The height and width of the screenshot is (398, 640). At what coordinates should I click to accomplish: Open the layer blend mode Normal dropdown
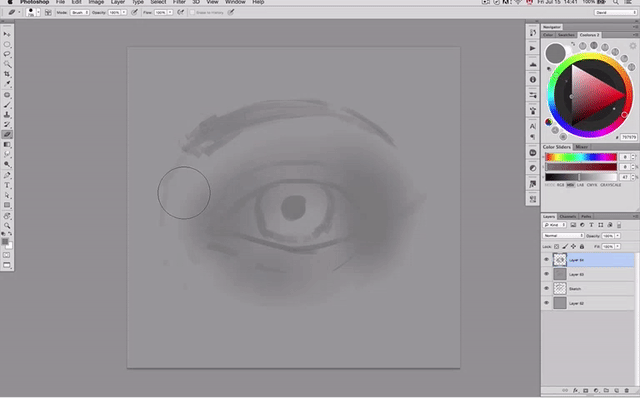point(563,236)
